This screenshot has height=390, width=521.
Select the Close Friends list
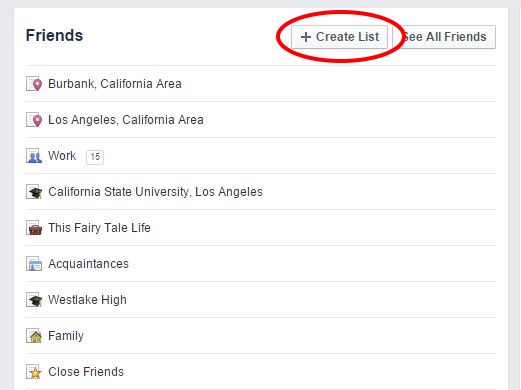pyautogui.click(x=86, y=372)
